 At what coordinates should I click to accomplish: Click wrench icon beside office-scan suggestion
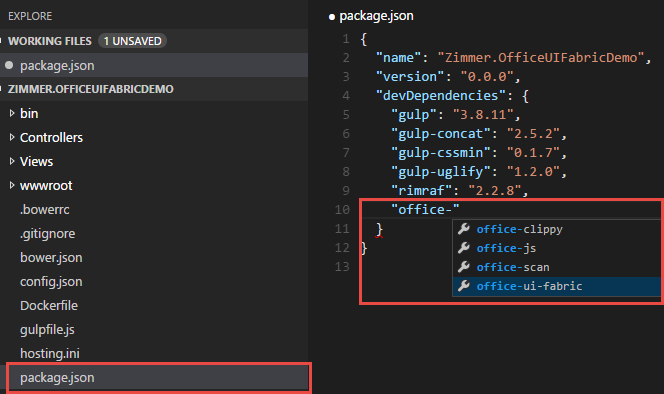pos(464,267)
